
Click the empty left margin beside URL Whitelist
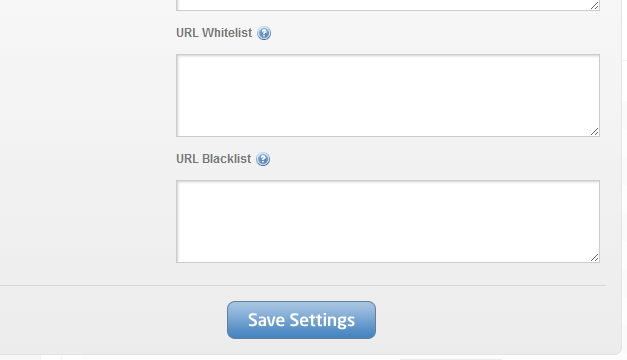coord(88,33)
